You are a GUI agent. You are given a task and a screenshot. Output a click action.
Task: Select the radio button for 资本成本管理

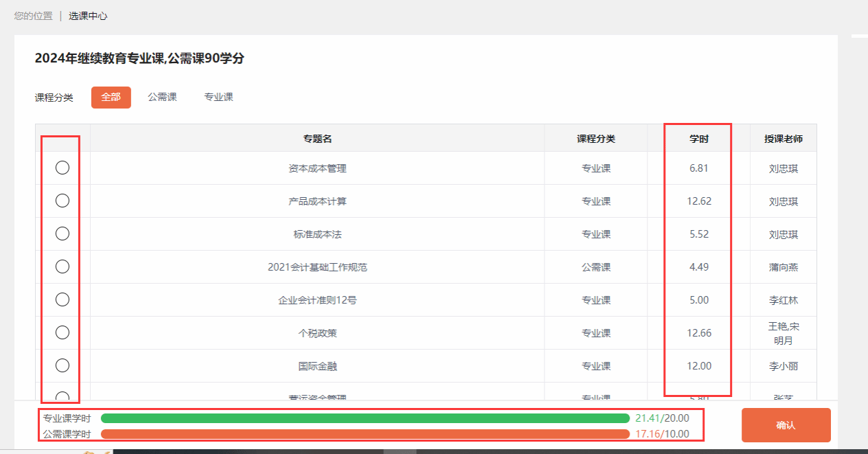pos(62,168)
